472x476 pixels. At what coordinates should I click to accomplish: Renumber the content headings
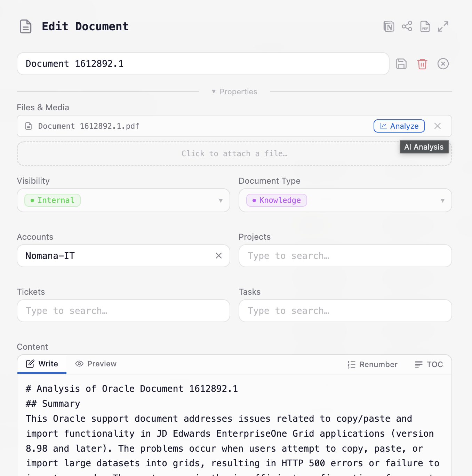[x=373, y=364]
